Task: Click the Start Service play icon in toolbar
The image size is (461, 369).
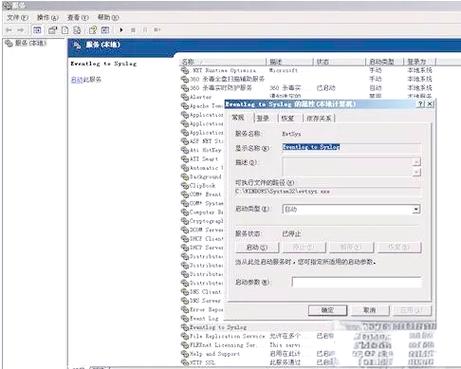Action: (x=121, y=30)
